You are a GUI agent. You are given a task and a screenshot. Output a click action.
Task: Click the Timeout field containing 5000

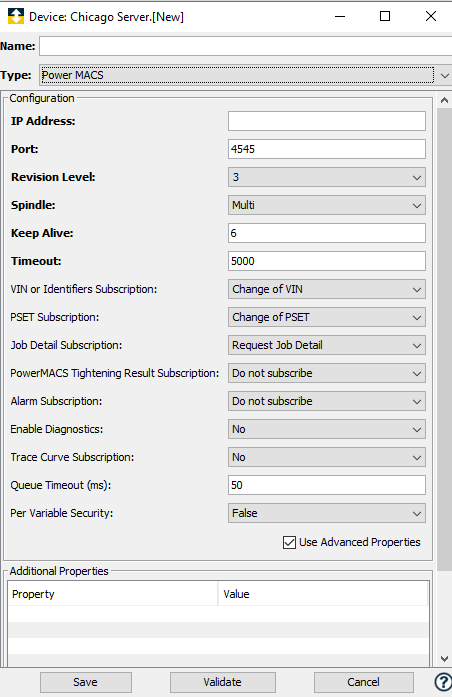click(327, 261)
